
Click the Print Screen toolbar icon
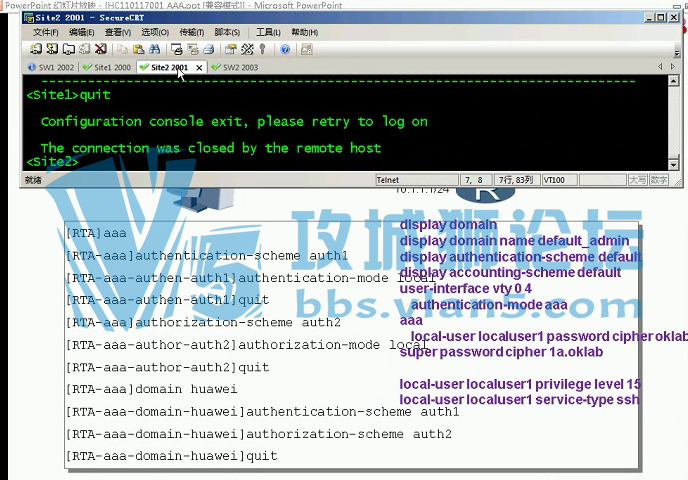tap(176, 49)
